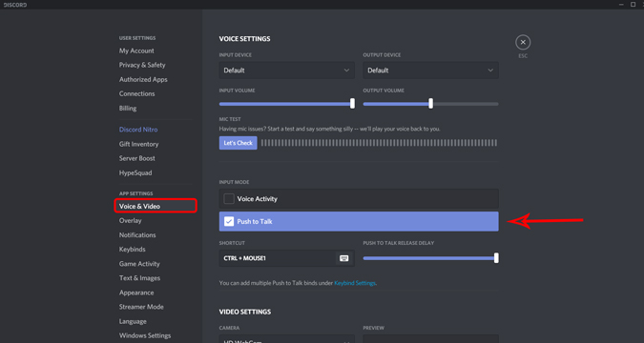Toggle the Push to Talk checkbox
644x343 pixels.
229,221
